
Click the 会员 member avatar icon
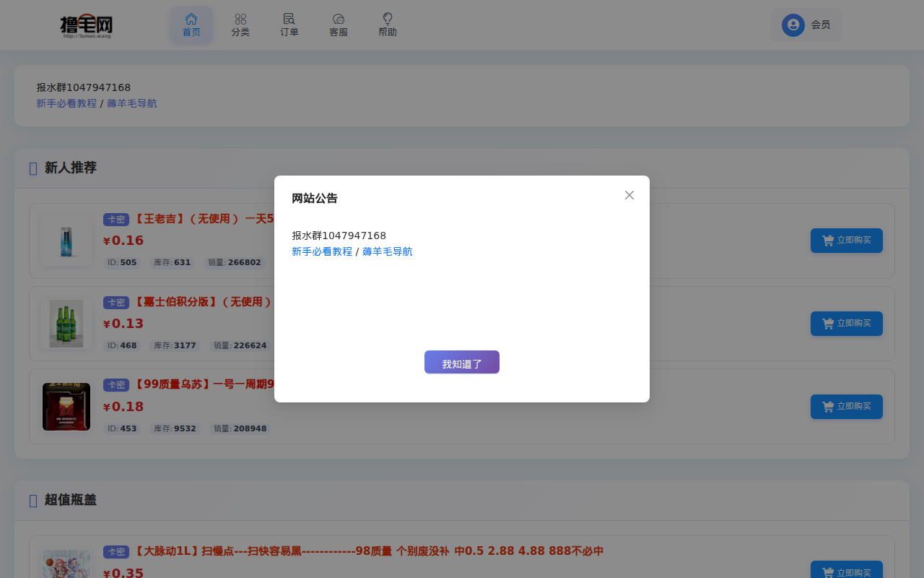point(793,24)
